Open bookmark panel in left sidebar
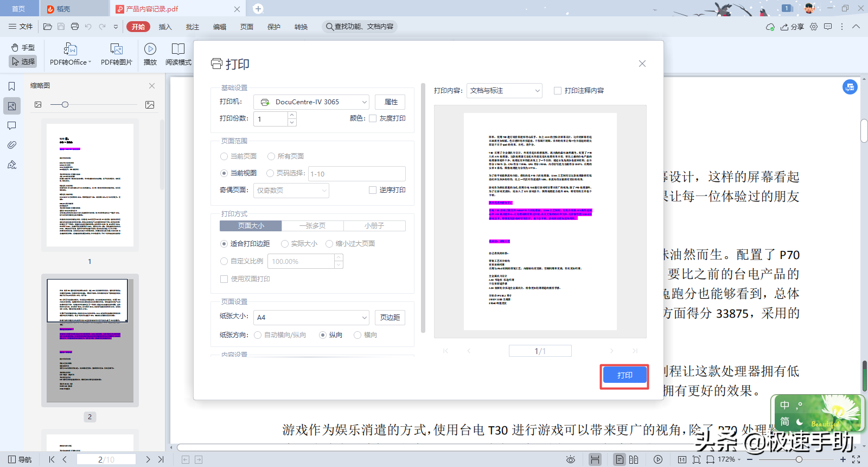Viewport: 868px width, 467px height. [x=12, y=86]
